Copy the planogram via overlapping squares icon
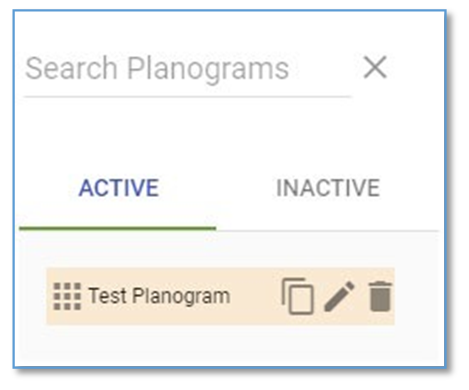 298,296
